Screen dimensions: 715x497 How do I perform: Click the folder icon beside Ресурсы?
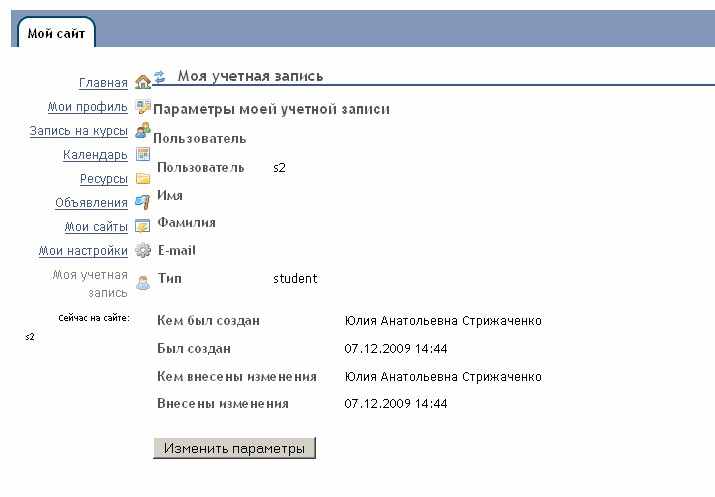click(143, 178)
